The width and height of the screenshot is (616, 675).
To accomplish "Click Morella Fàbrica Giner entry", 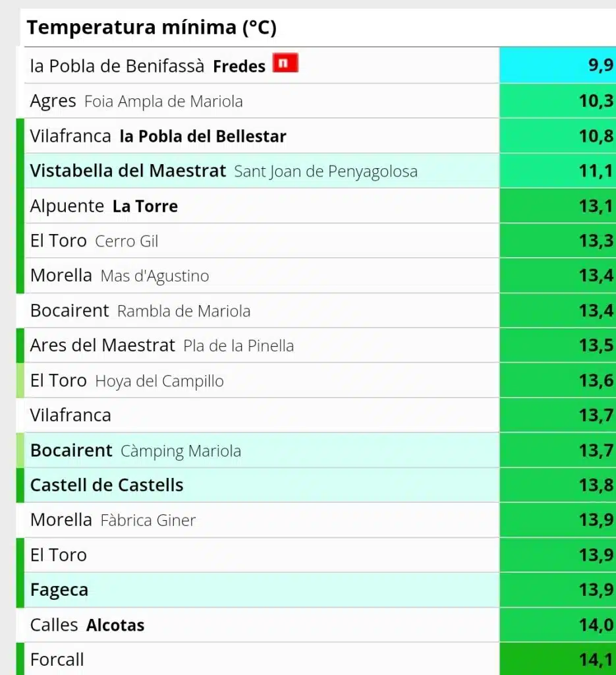I will [x=262, y=520].
